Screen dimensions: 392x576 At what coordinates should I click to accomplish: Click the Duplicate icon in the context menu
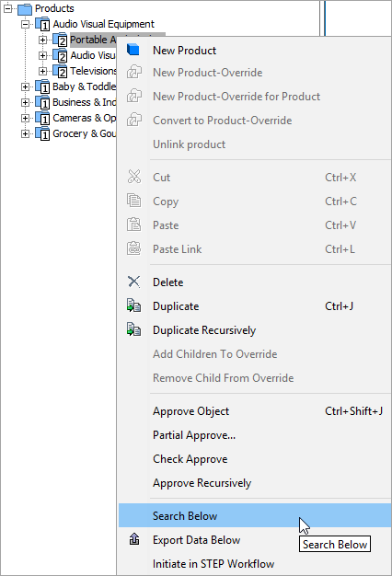(133, 305)
